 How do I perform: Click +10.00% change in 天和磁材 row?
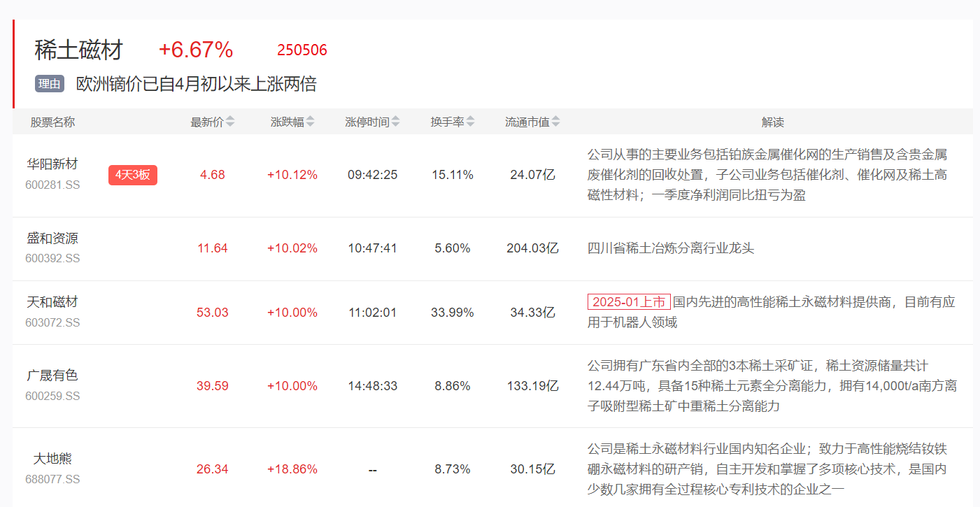[292, 313]
